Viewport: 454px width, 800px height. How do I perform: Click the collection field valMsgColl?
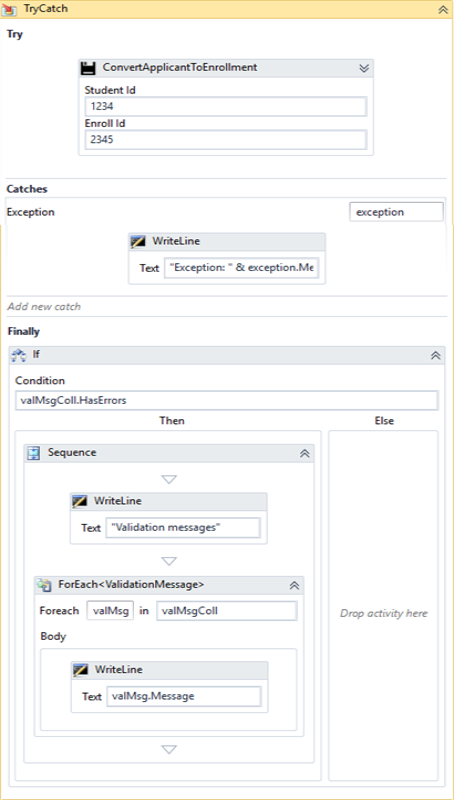click(x=227, y=611)
